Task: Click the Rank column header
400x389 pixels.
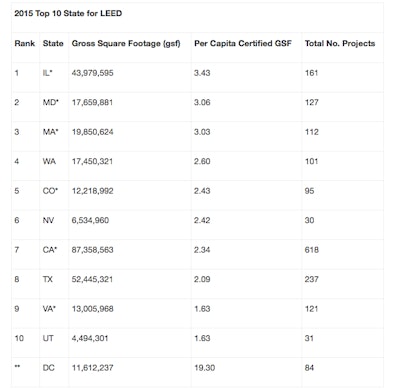Action: (25, 43)
